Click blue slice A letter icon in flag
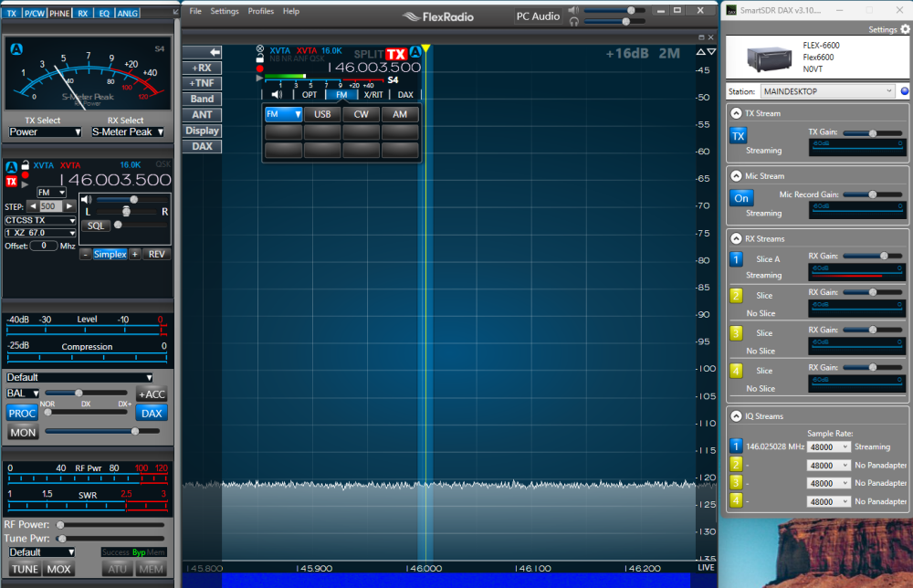Image resolution: width=913 pixels, height=588 pixels. tap(415, 52)
